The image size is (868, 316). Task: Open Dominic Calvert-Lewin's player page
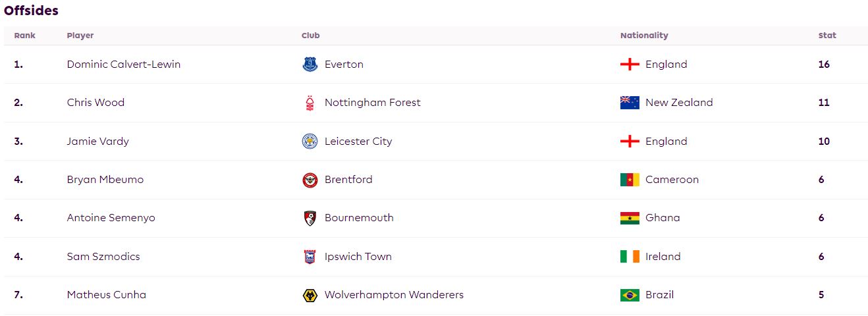tap(124, 65)
